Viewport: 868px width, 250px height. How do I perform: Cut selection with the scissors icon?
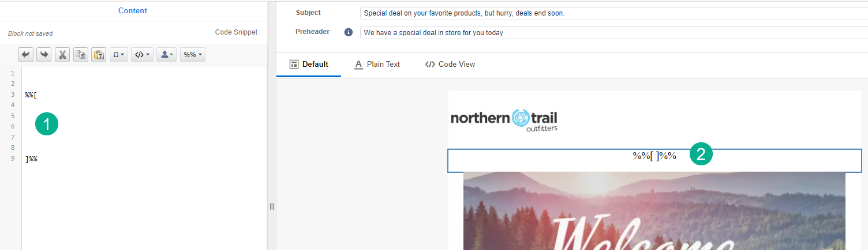(62, 55)
